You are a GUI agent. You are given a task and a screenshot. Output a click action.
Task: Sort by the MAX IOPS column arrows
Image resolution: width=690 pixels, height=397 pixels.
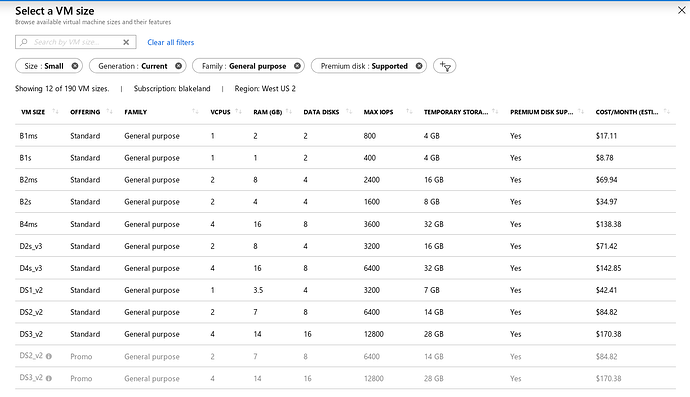[409, 111]
